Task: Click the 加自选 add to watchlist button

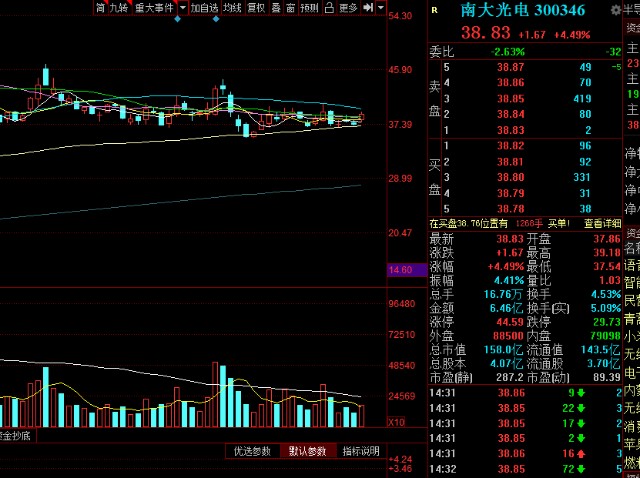Action: (204, 7)
